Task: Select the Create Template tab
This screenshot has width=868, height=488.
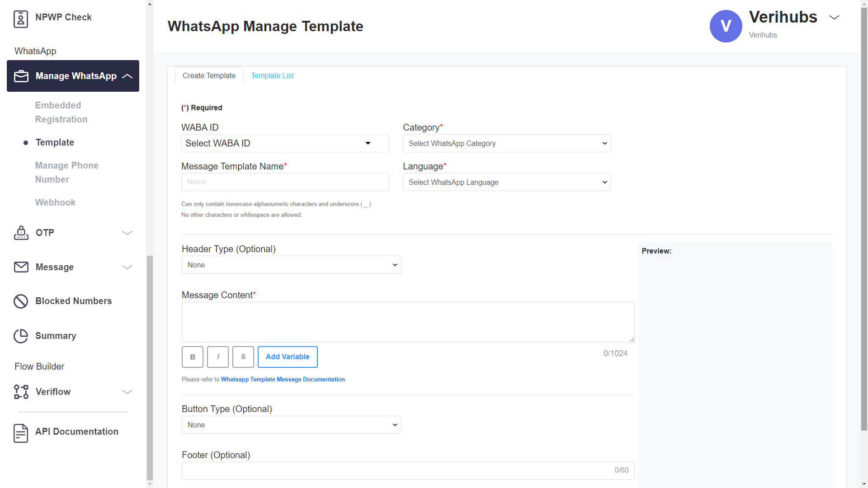Action: point(209,76)
